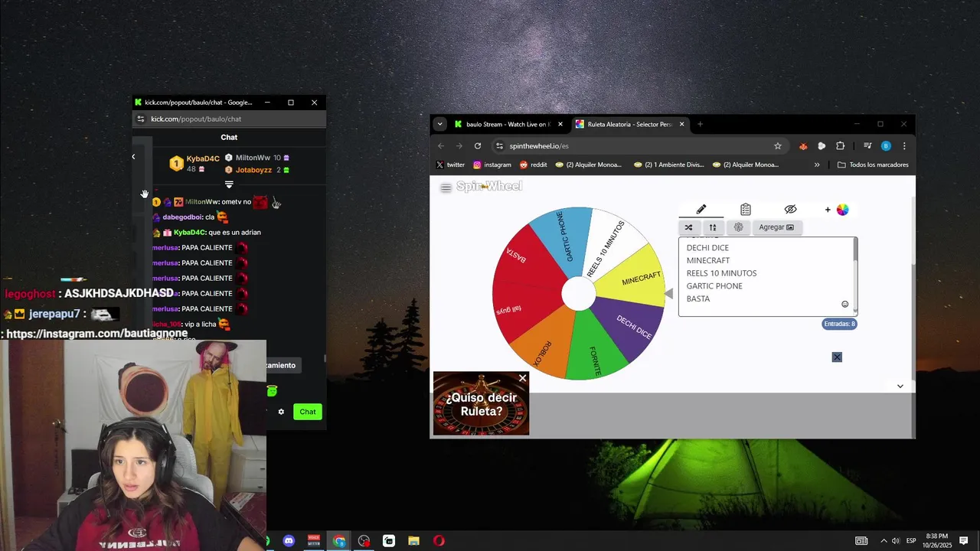Close the '¿Quiso decir Ruleta?' ad
Screen dimensions: 980x551
click(x=522, y=378)
